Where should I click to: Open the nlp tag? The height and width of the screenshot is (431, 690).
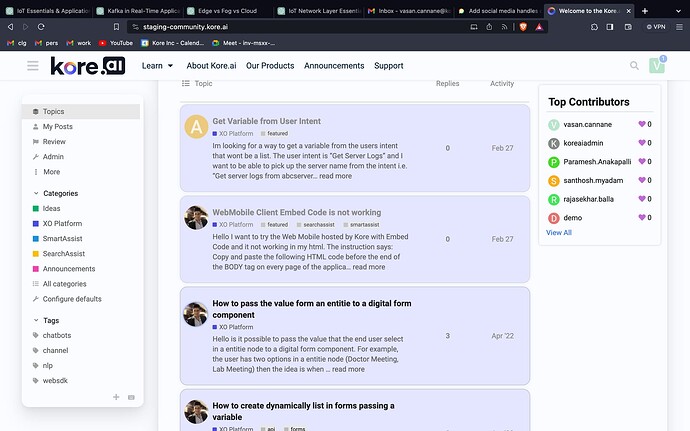pos(48,365)
